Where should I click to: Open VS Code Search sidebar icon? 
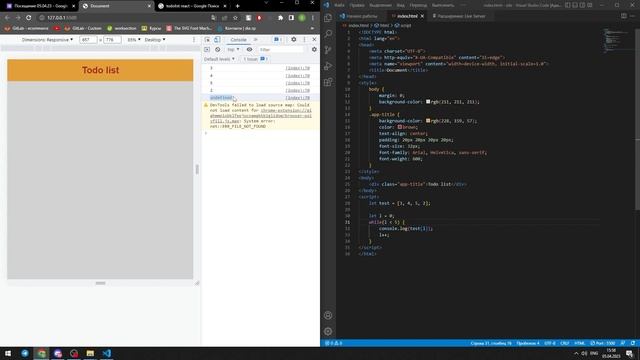(328, 34)
